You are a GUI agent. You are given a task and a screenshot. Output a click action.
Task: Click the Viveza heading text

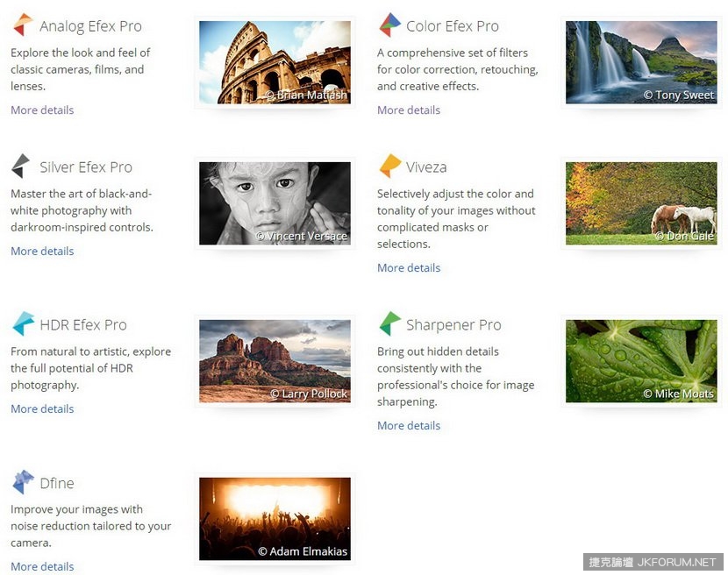[426, 167]
